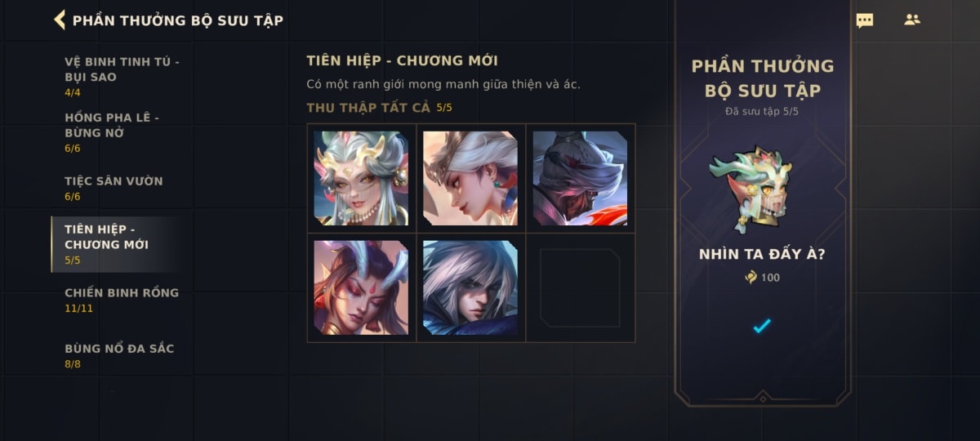The image size is (980, 441).
Task: Open the Chiến Binh Rồng collection
Action: point(122,300)
